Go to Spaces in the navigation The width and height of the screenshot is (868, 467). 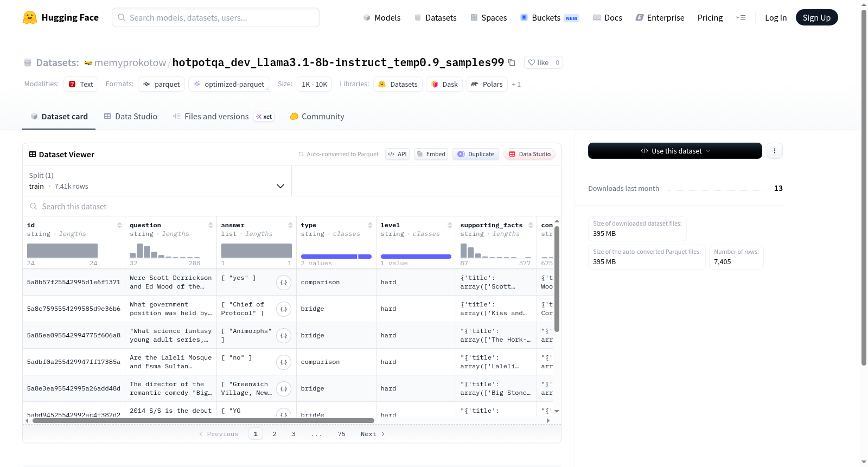489,17
